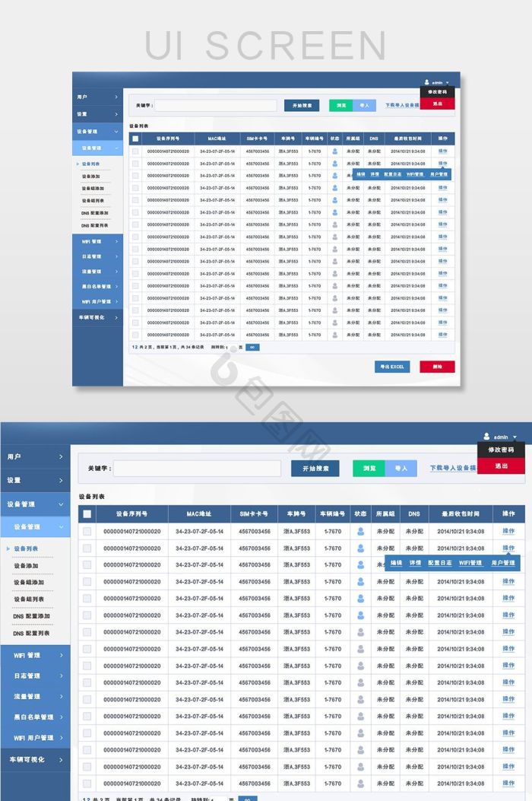The width and height of the screenshot is (532, 801).
Task: Choose 修改密码 in the enlarged view's admin menu
Action: coord(501,450)
